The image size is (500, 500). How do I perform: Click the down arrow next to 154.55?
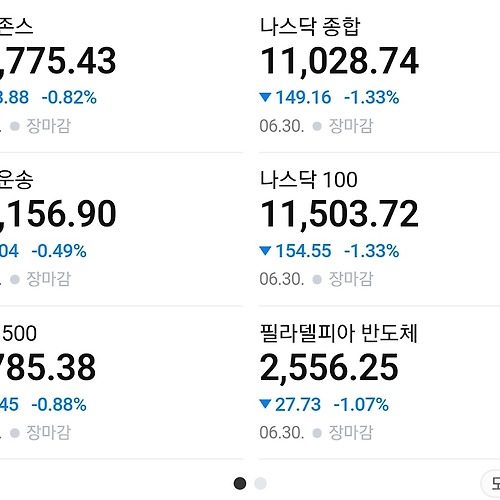pos(265,250)
